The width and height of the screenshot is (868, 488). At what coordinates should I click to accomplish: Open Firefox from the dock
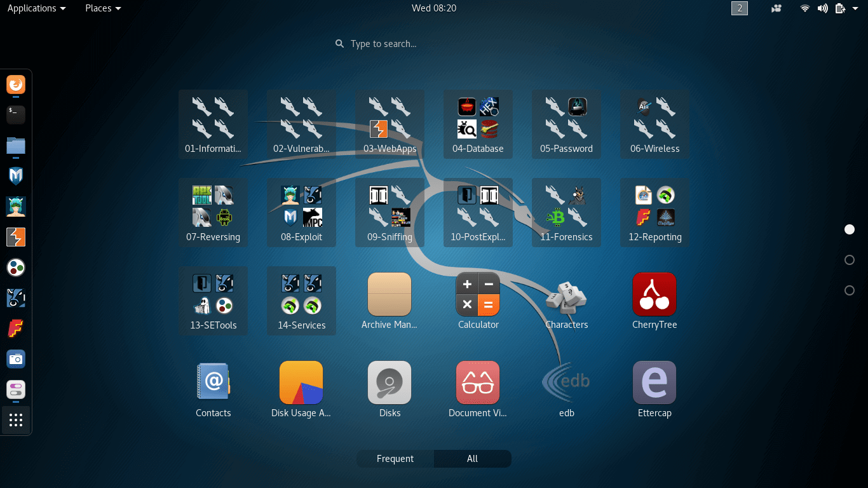16,84
